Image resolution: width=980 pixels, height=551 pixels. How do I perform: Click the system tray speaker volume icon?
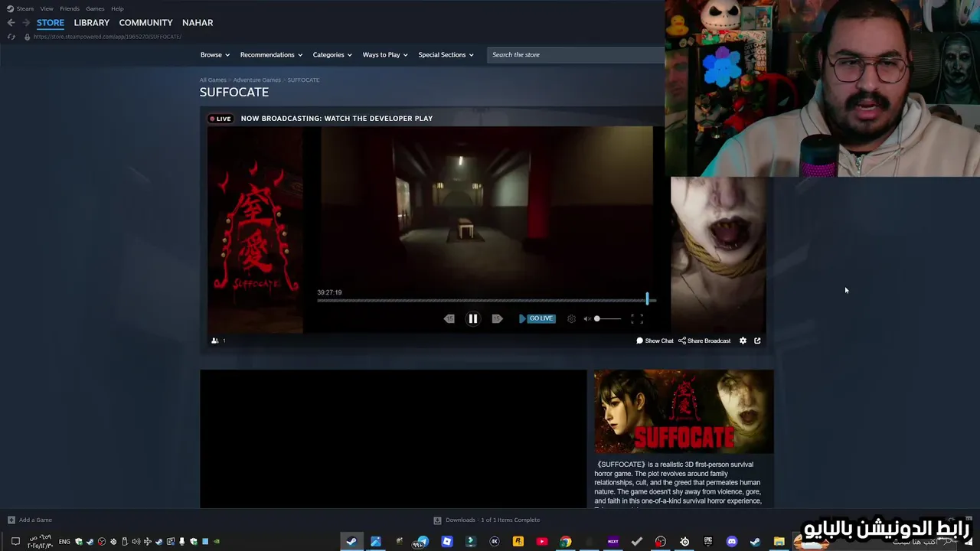136,542
